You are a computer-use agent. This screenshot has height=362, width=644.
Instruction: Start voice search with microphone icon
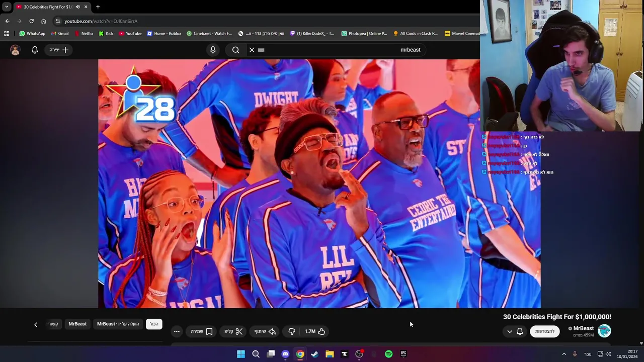coord(213,50)
